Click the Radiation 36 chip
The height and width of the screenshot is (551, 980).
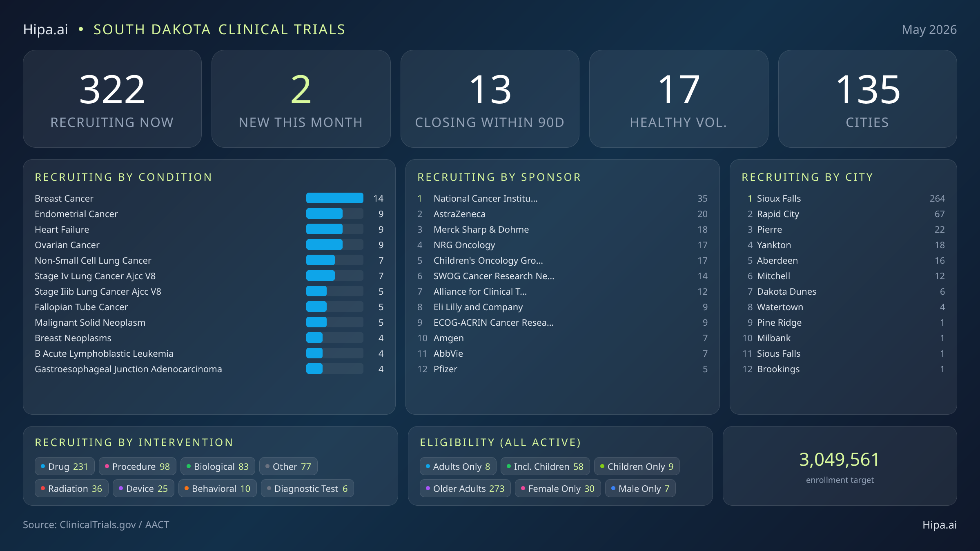pos(71,488)
